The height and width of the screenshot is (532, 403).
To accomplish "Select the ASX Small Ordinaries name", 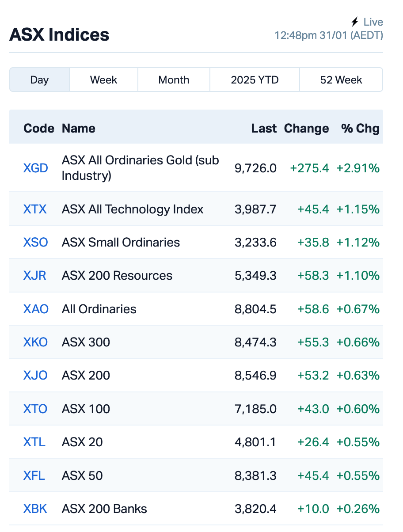I will coord(121,243).
